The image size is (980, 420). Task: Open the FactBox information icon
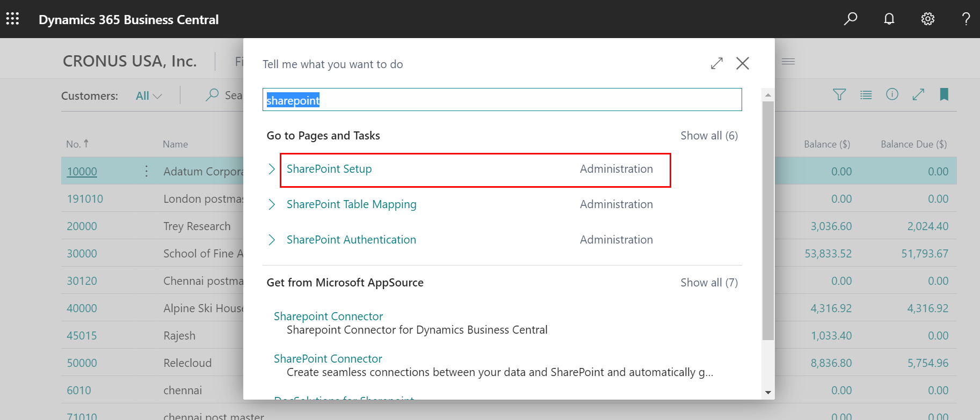(892, 94)
